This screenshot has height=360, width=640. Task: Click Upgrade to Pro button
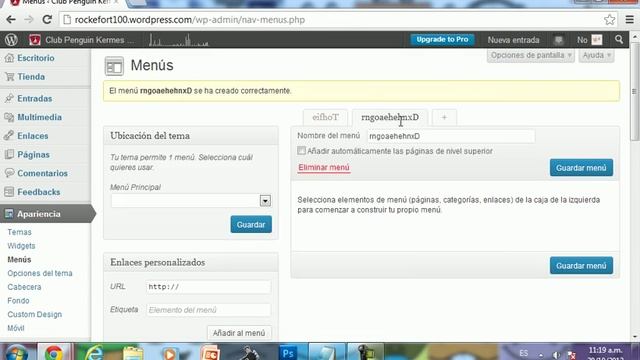[442, 40]
